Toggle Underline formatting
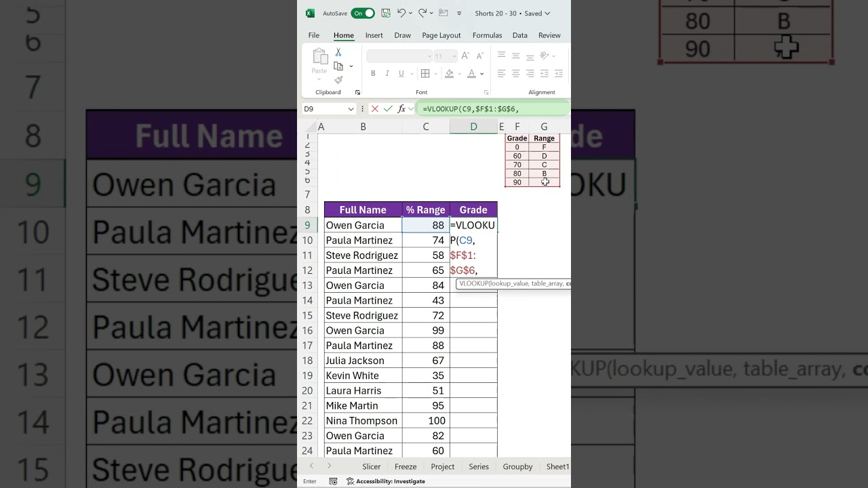This screenshot has width=868, height=488. [401, 73]
